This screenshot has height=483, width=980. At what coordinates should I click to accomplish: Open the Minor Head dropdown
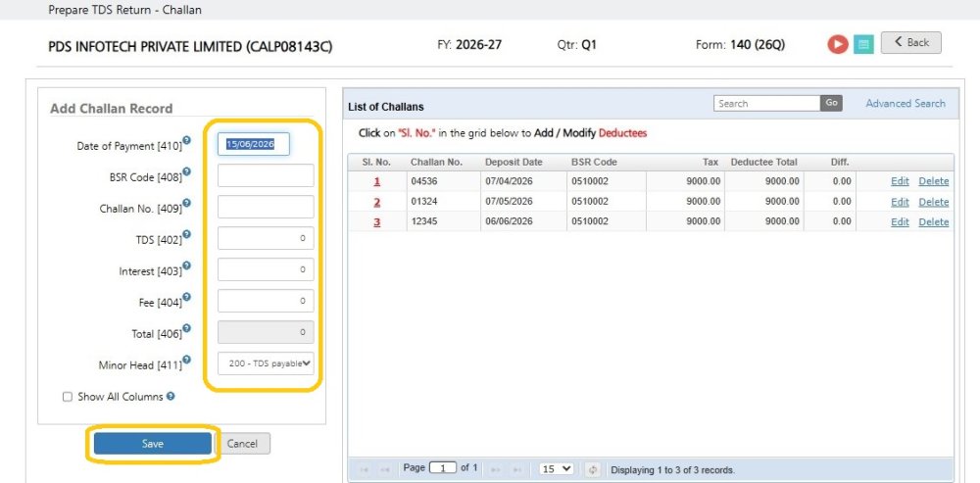pyautogui.click(x=266, y=363)
